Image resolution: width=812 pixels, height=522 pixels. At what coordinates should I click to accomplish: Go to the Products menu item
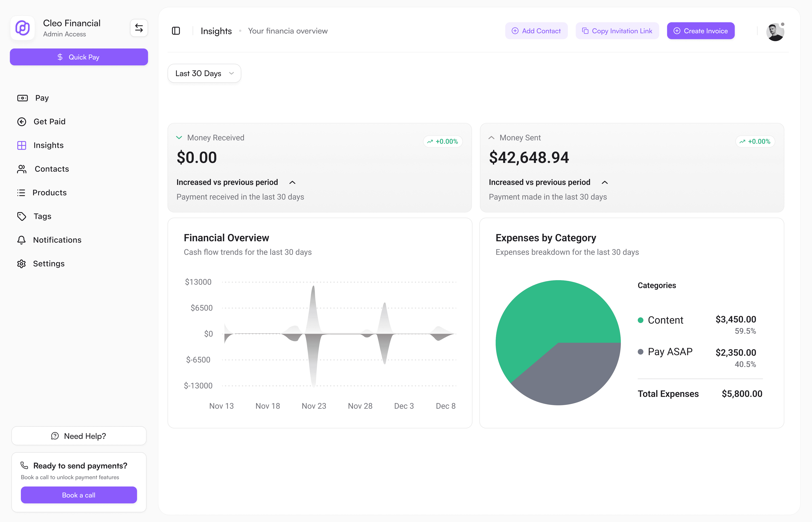point(49,193)
